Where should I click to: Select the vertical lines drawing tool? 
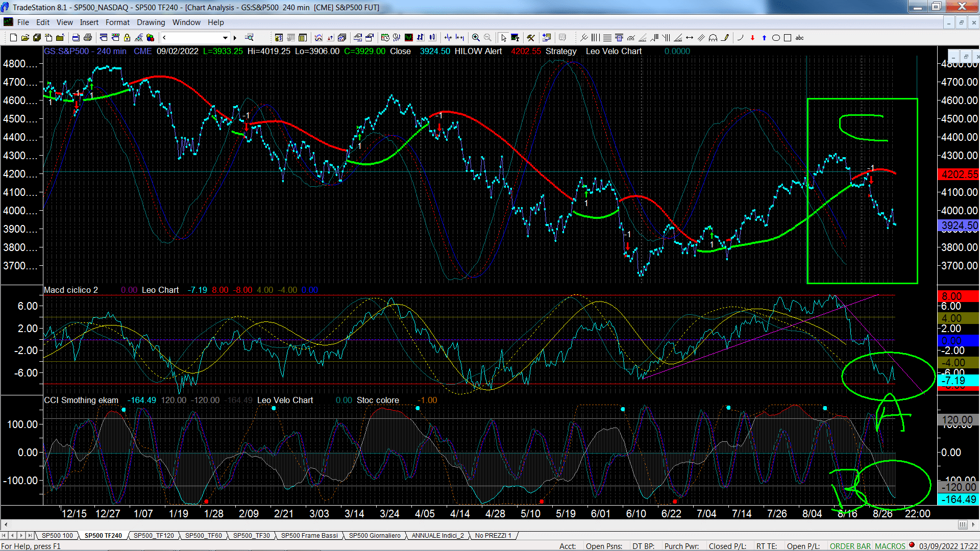click(x=596, y=38)
